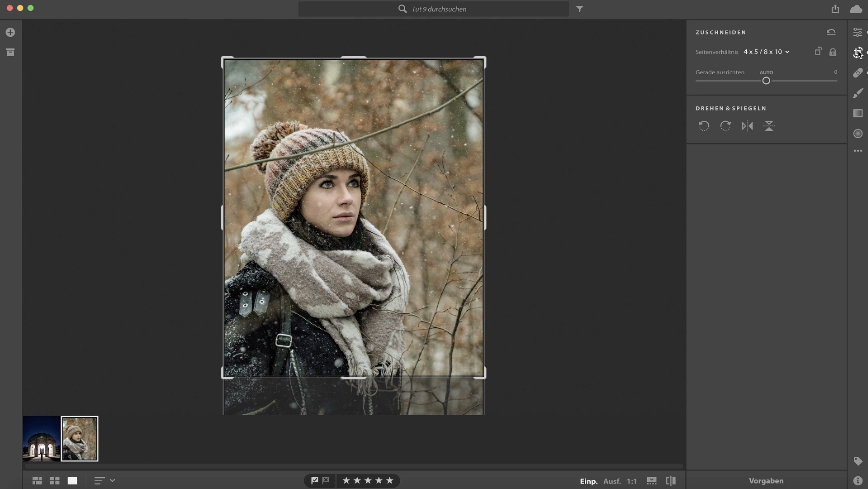Select the night pavilion thumbnail

(41, 438)
